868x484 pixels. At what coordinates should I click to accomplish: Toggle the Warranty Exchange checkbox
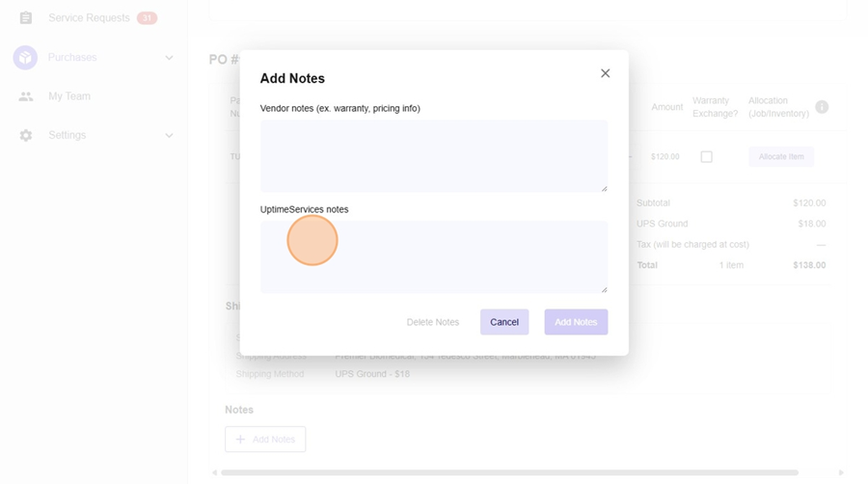coord(706,157)
